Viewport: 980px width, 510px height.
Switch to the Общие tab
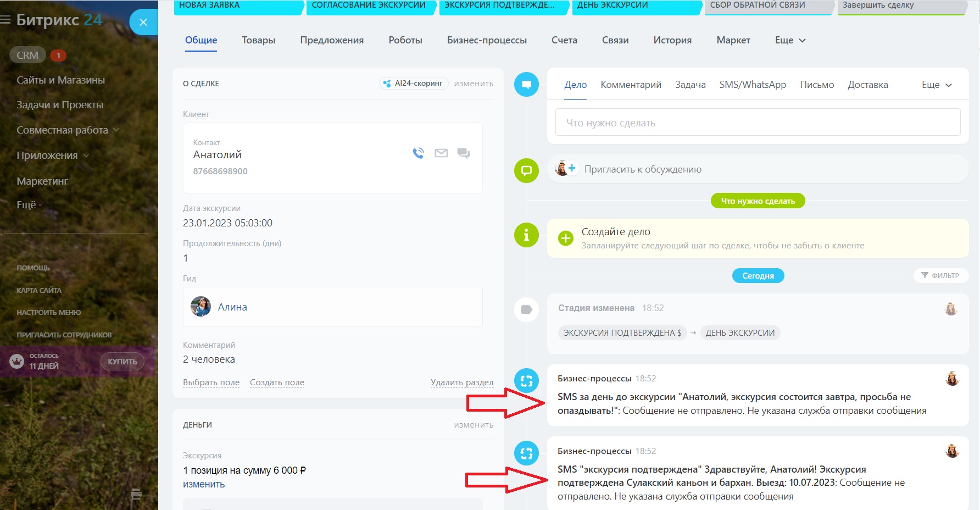point(201,40)
